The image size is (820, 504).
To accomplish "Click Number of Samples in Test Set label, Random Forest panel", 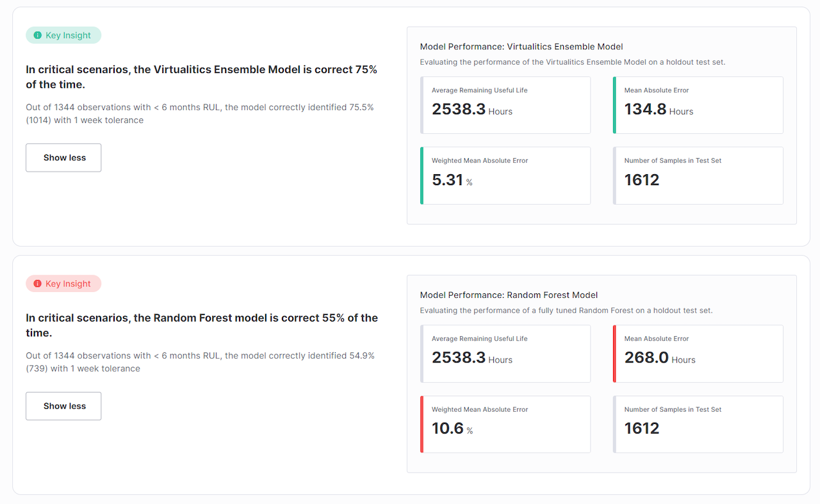I will 673,409.
